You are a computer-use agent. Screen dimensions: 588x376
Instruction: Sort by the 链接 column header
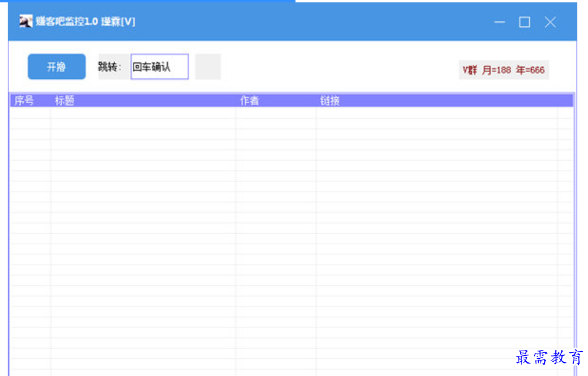point(437,100)
